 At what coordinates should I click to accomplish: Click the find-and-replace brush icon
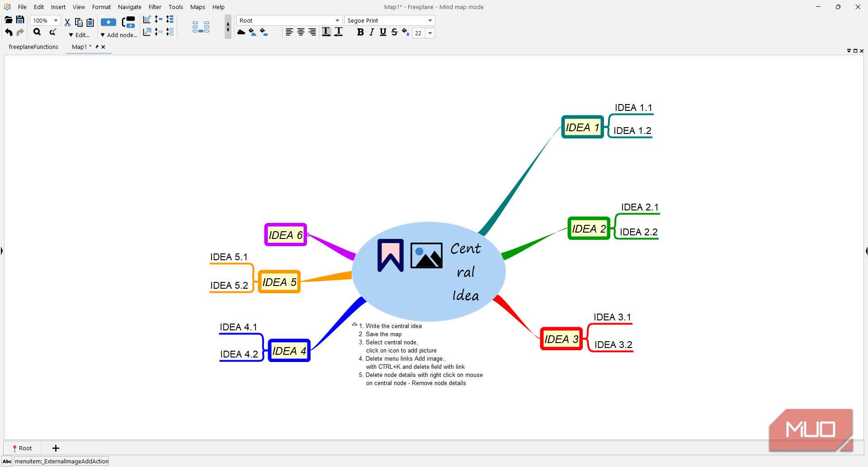click(x=53, y=32)
